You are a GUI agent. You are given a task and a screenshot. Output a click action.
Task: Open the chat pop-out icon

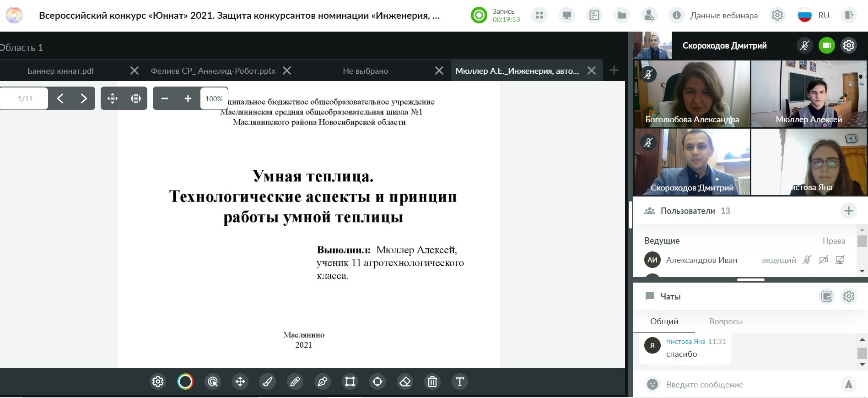point(827,296)
